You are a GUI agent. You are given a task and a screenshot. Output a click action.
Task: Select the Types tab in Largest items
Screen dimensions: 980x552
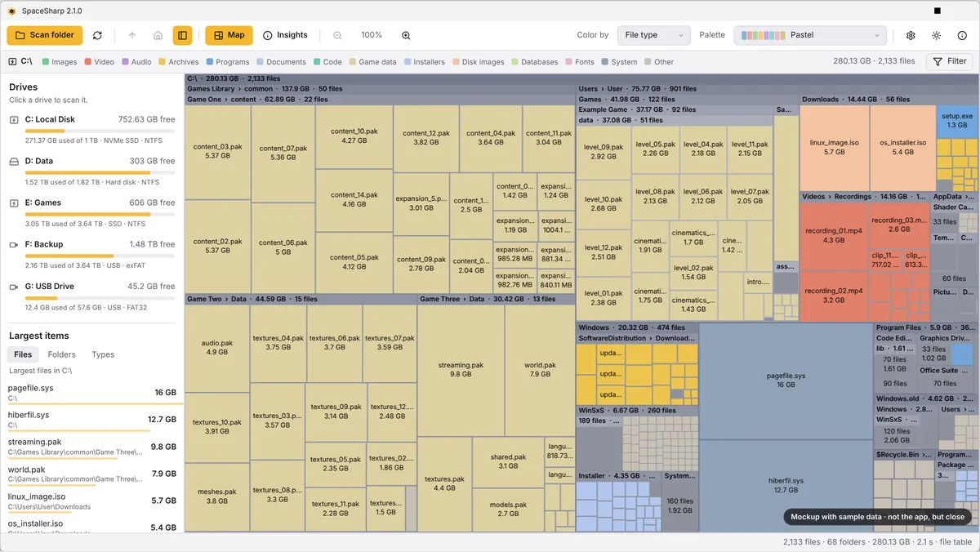point(103,354)
